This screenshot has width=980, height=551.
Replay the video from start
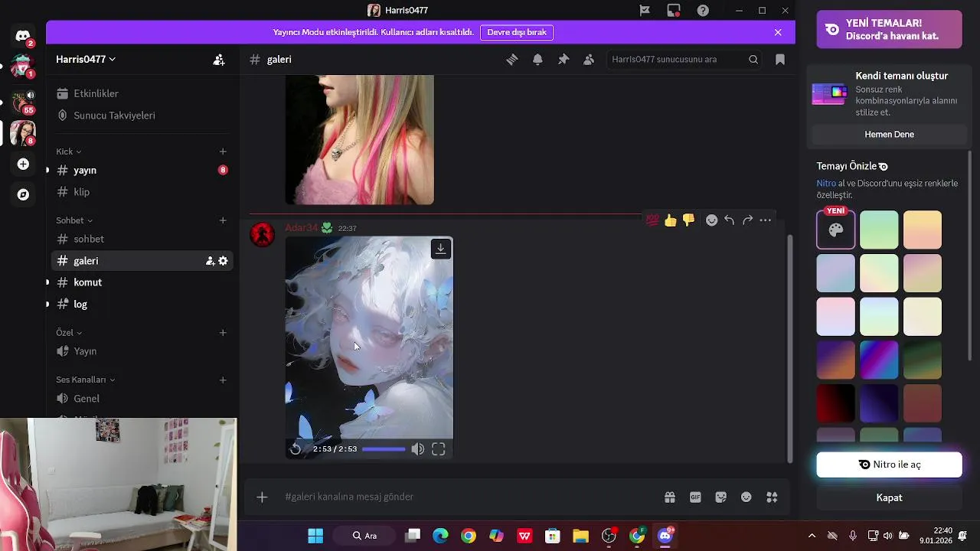tap(296, 449)
